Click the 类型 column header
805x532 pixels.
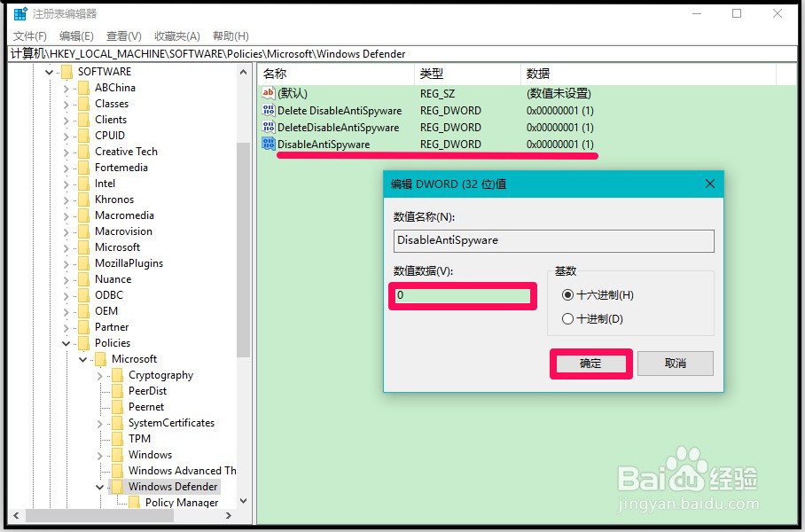(467, 74)
